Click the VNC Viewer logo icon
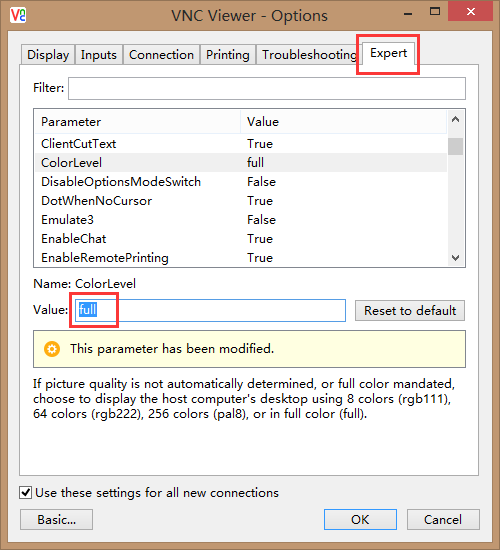 (x=18, y=15)
